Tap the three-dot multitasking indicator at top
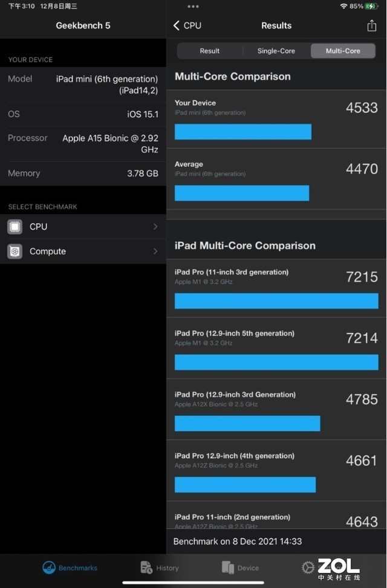387x588 pixels. 193,6
